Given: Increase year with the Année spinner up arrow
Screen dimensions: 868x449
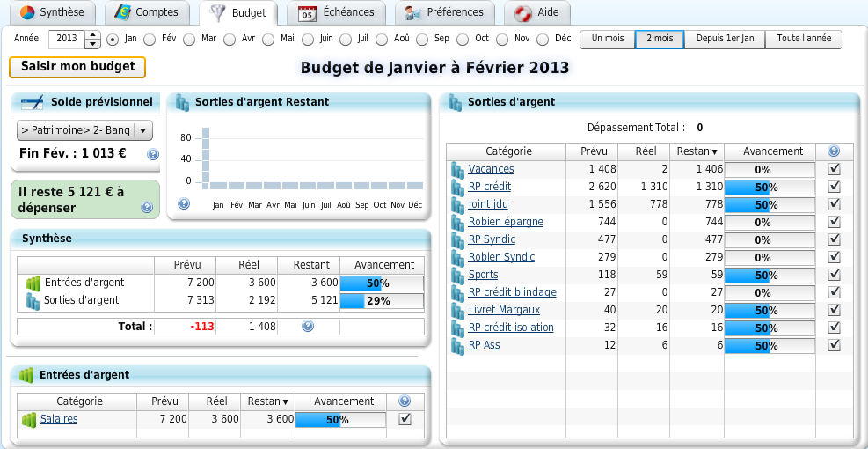Looking at the screenshot, I should [92, 35].
